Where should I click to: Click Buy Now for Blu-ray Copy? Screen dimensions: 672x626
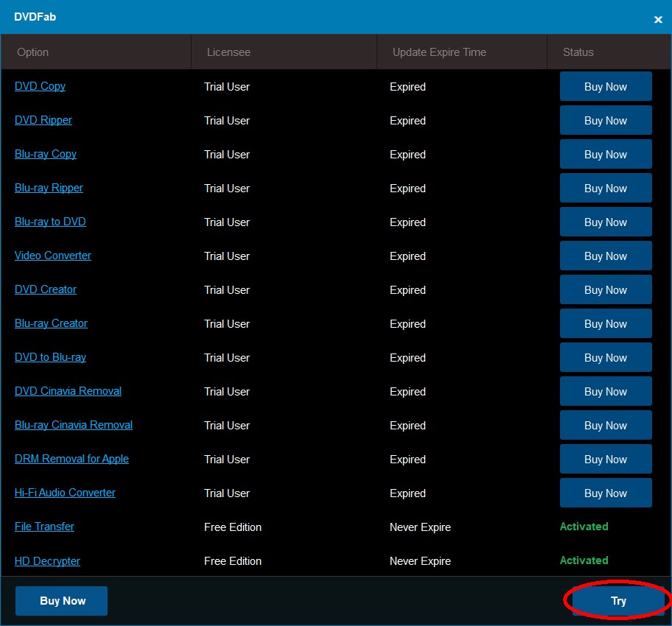(x=606, y=154)
